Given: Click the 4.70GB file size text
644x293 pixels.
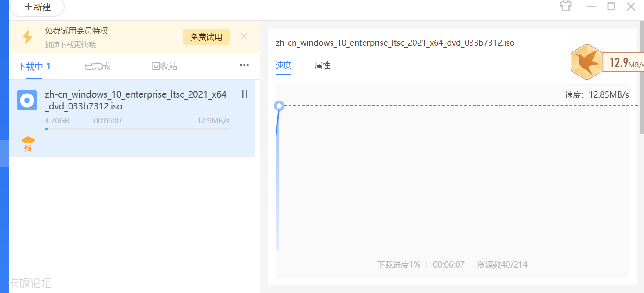Looking at the screenshot, I should (x=57, y=121).
